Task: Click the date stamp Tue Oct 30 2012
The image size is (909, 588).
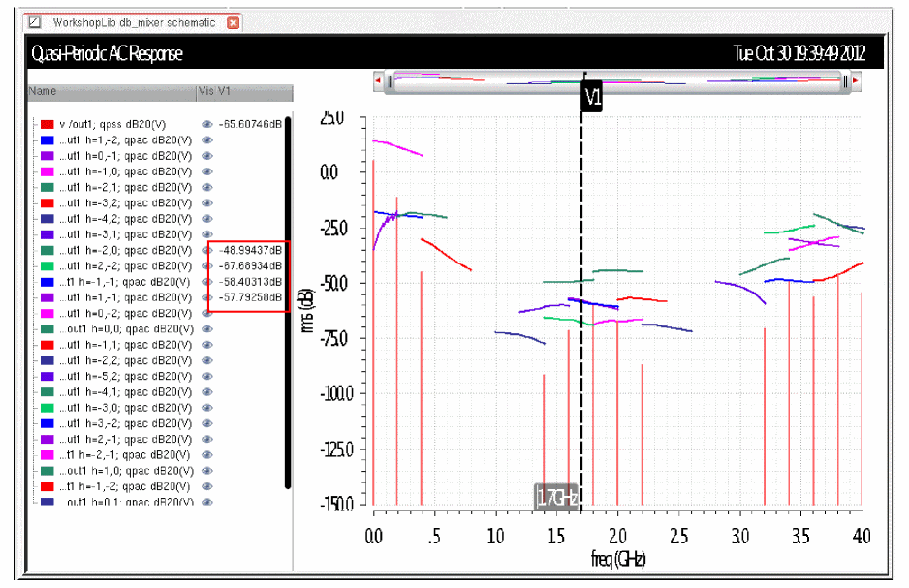Action: [799, 54]
